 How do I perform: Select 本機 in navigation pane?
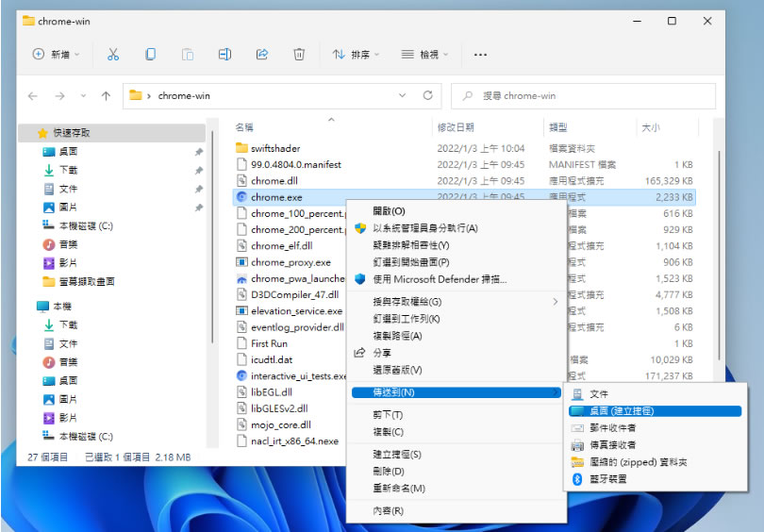point(62,307)
